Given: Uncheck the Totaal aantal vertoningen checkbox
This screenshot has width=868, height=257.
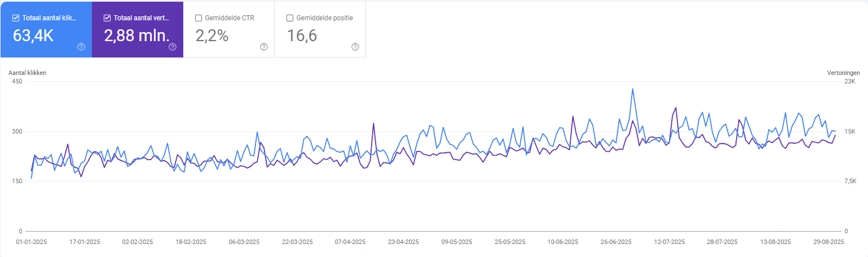Looking at the screenshot, I should tap(107, 18).
